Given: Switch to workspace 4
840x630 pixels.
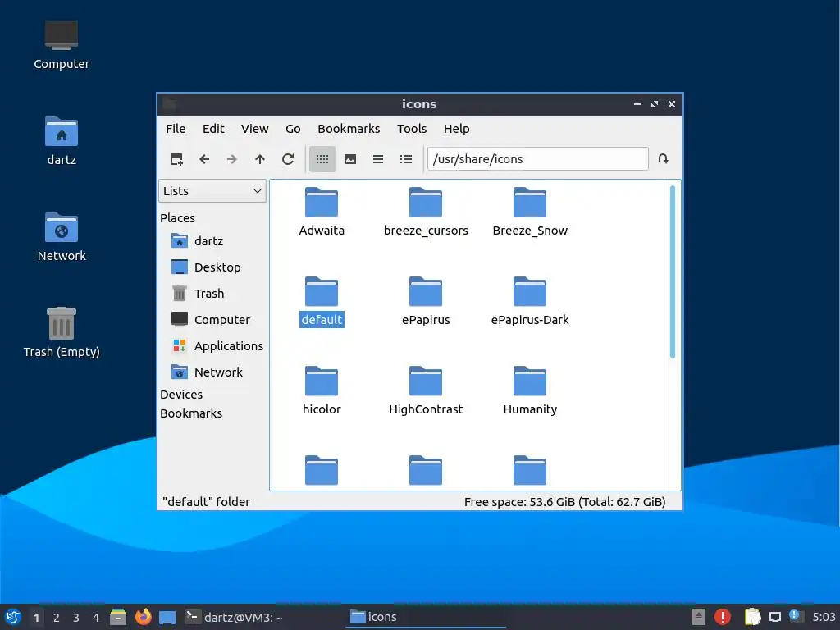Looking at the screenshot, I should pos(96,618).
